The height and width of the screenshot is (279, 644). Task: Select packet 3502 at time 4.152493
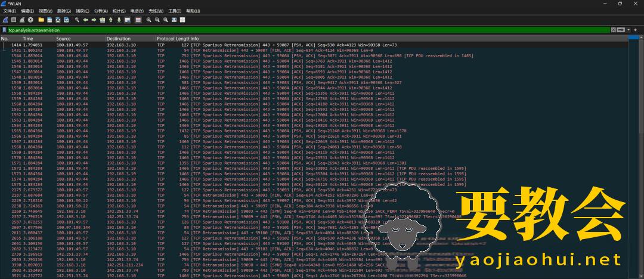(x=314, y=271)
